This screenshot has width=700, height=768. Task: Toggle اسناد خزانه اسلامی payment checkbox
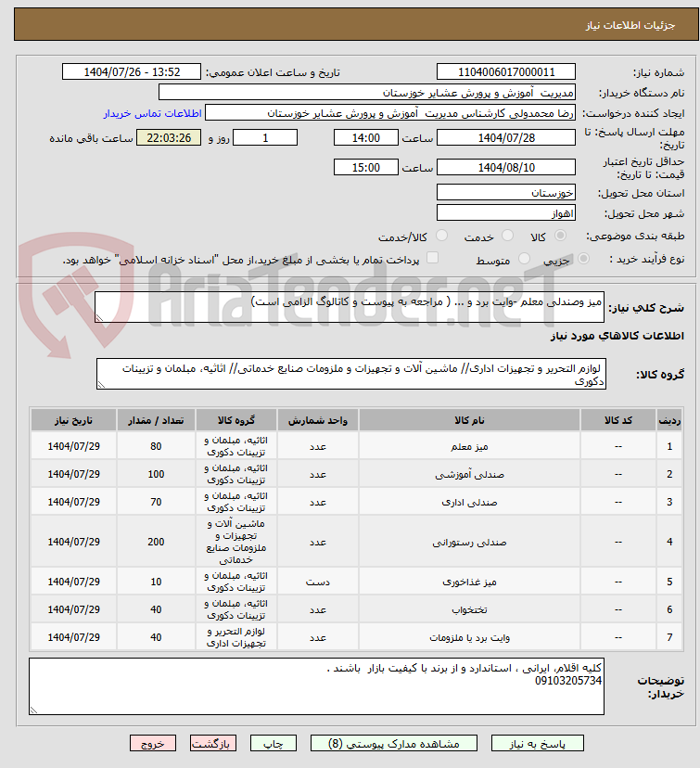click(432, 258)
